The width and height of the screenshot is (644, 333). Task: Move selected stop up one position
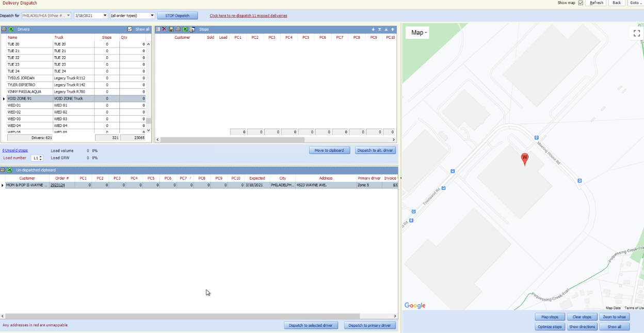pos(393,29)
